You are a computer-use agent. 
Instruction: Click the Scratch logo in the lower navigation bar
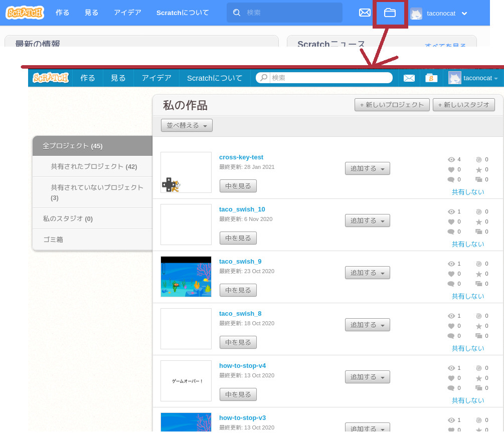(51, 78)
